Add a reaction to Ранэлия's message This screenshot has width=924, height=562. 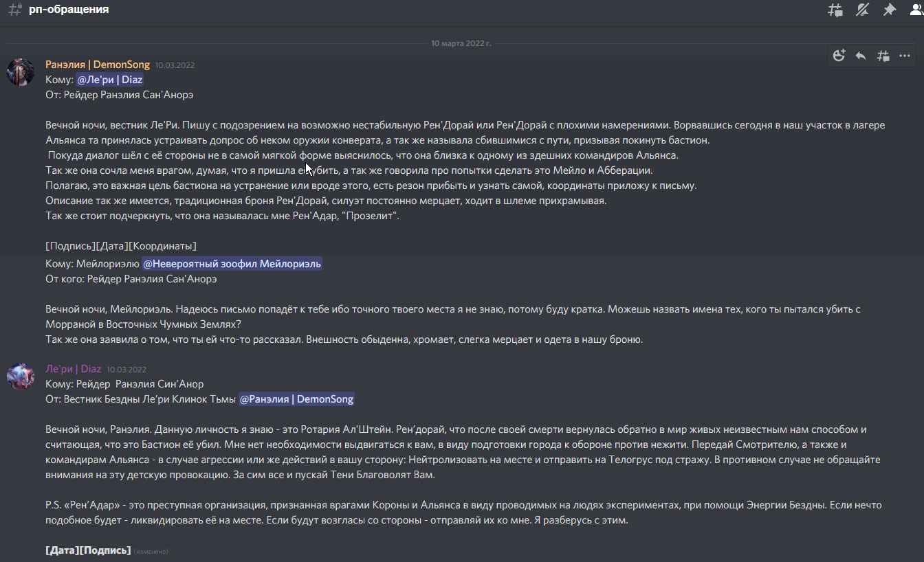839,56
